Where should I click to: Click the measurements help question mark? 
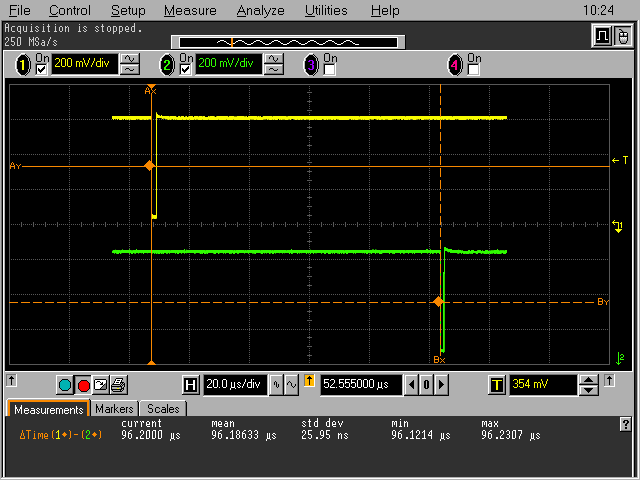click(625, 424)
